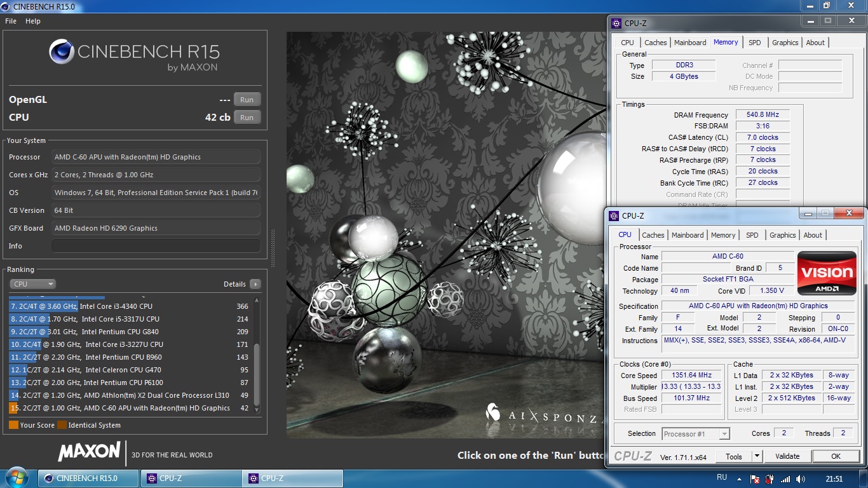This screenshot has width=868, height=488.
Task: Select ranking row Intel Pentium CPU B960
Action: pyautogui.click(x=130, y=357)
